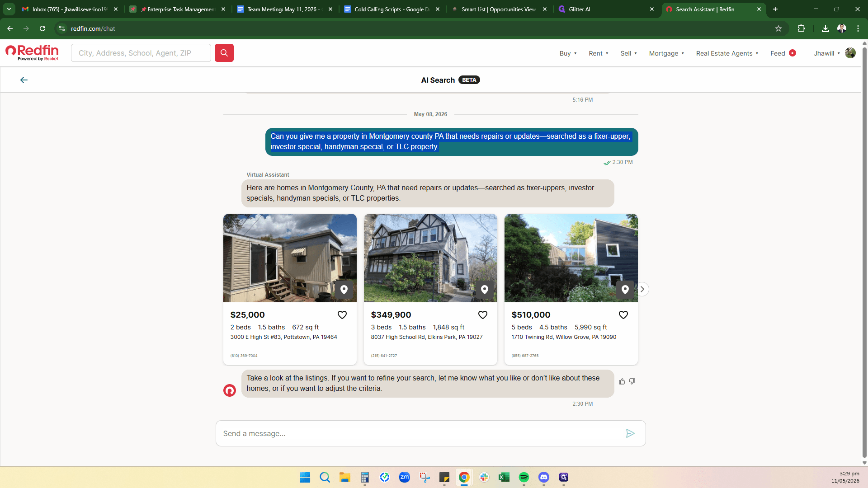Open Excel from the taskbar
The width and height of the screenshot is (868, 488).
[x=504, y=477]
